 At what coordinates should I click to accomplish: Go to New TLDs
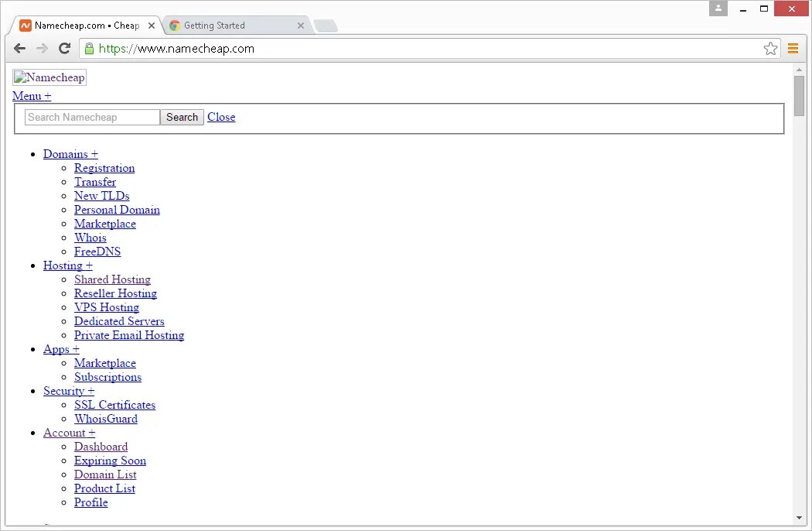pos(101,196)
